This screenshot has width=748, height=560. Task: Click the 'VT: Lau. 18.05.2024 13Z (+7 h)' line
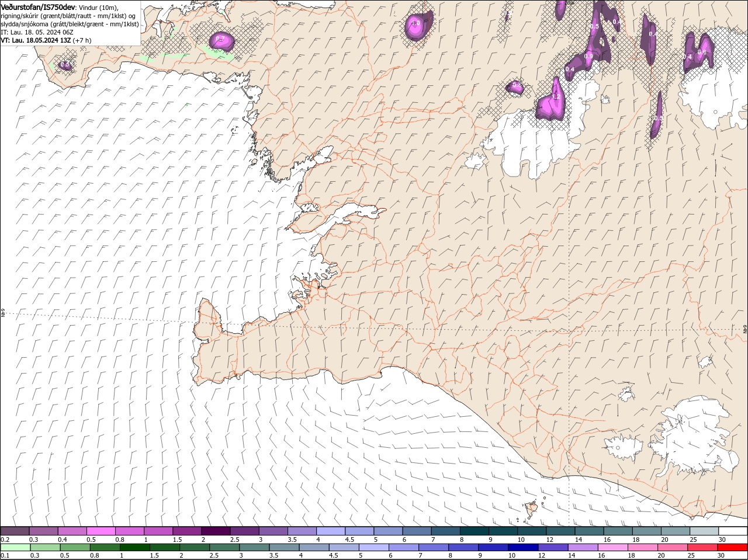pyautogui.click(x=46, y=40)
